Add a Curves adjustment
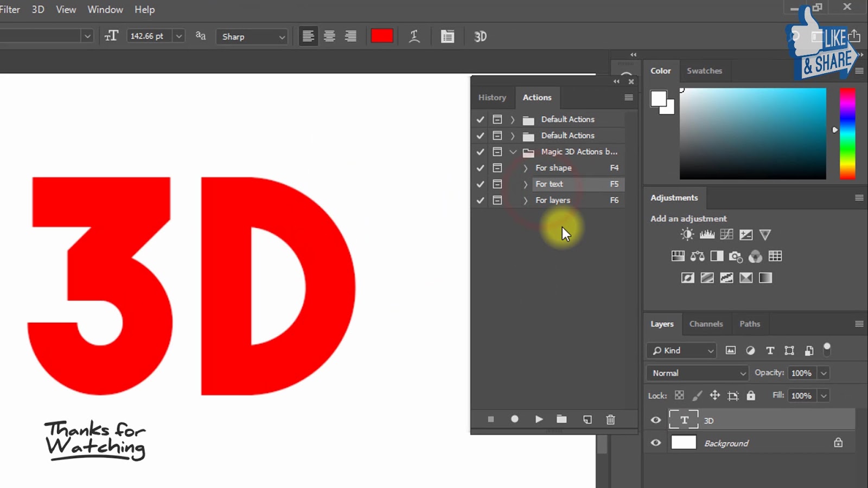The width and height of the screenshot is (868, 488). pos(726,234)
